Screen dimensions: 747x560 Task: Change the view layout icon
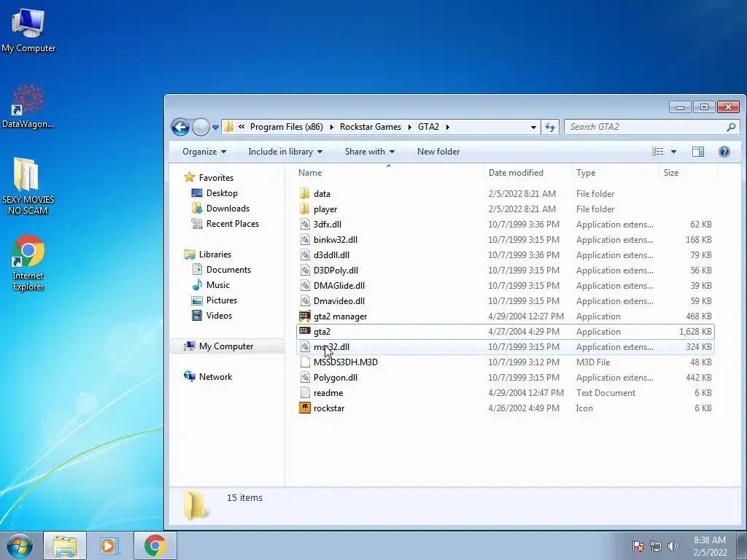(658, 152)
